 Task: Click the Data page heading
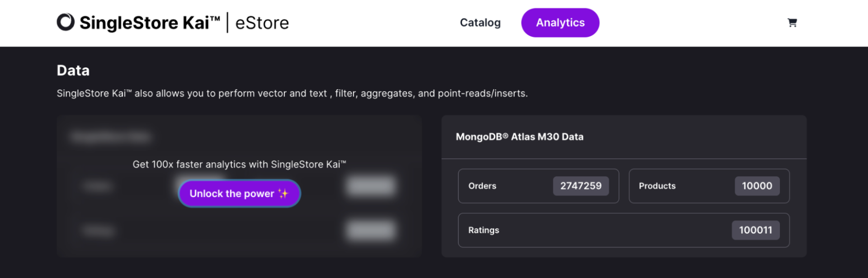73,70
